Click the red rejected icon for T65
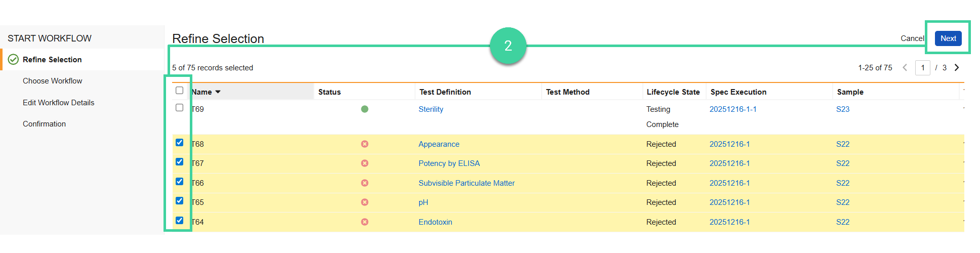 click(364, 202)
